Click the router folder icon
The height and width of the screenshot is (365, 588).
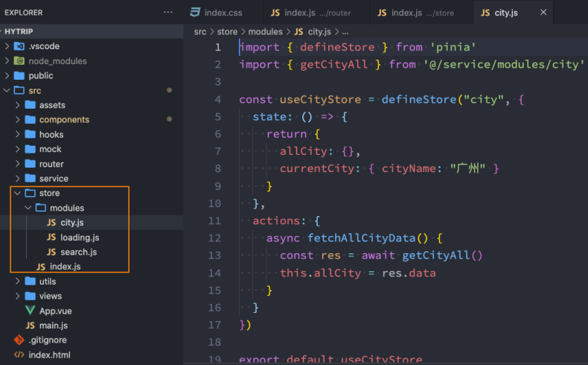tap(30, 164)
